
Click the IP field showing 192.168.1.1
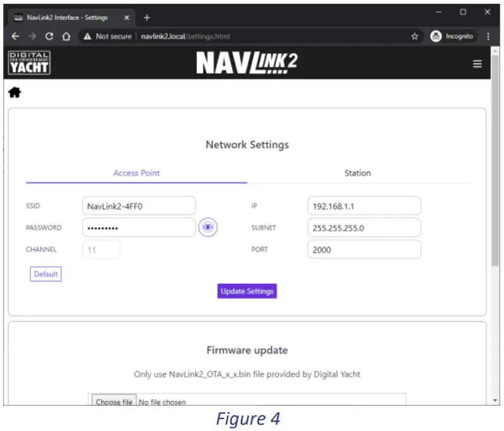click(x=364, y=206)
